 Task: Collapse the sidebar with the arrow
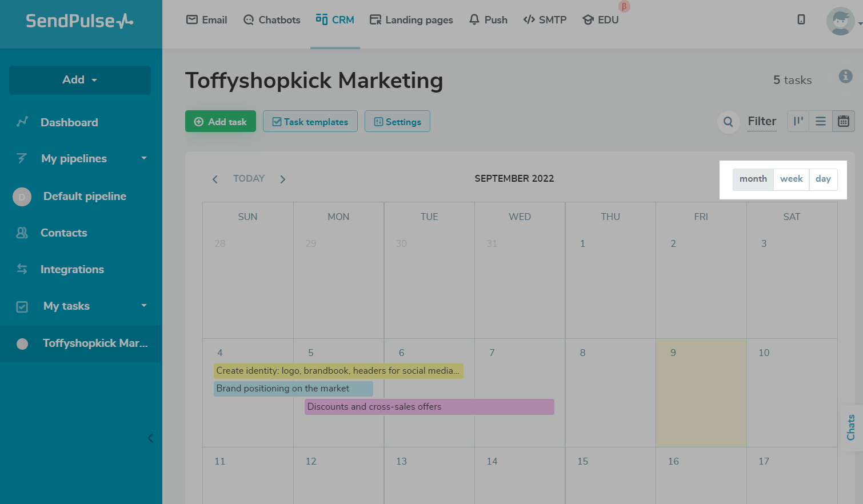point(150,438)
